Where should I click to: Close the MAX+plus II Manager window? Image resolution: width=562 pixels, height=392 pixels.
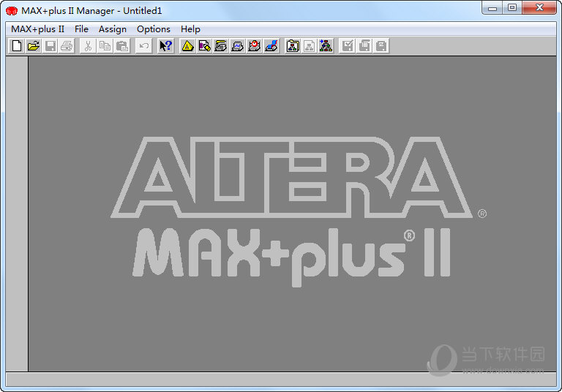[x=539, y=8]
